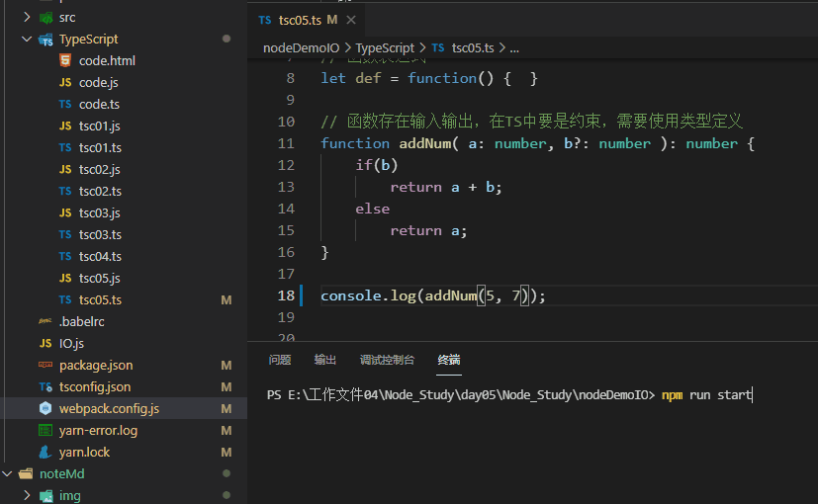This screenshot has height=504, width=818.
Task: Click the TypeScript folder icon
Action: 45,40
